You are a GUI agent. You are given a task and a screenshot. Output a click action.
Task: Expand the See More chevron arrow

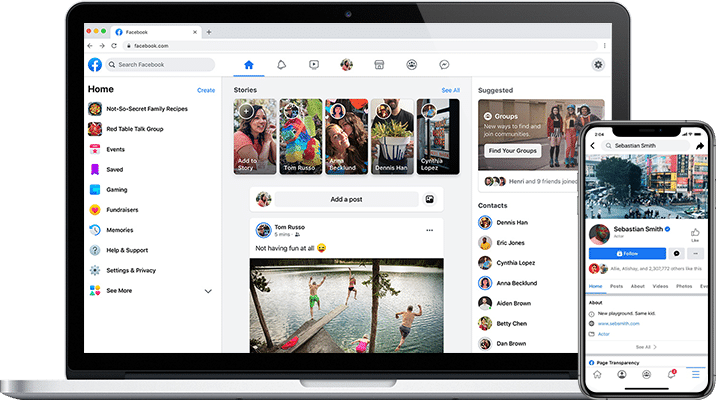tap(208, 291)
